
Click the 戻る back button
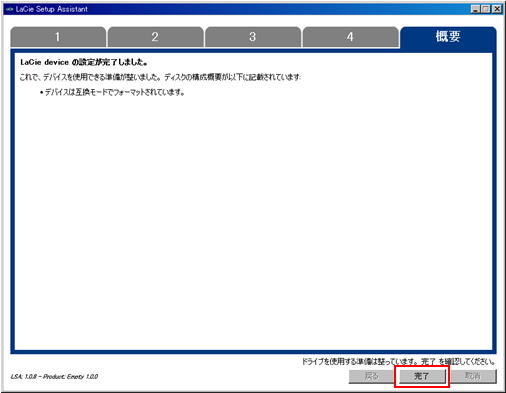coord(371,376)
